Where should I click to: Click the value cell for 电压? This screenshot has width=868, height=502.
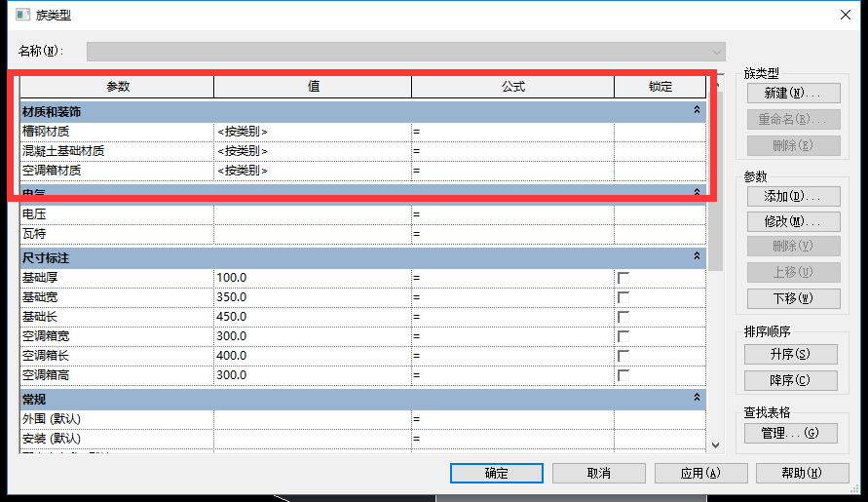coord(313,213)
